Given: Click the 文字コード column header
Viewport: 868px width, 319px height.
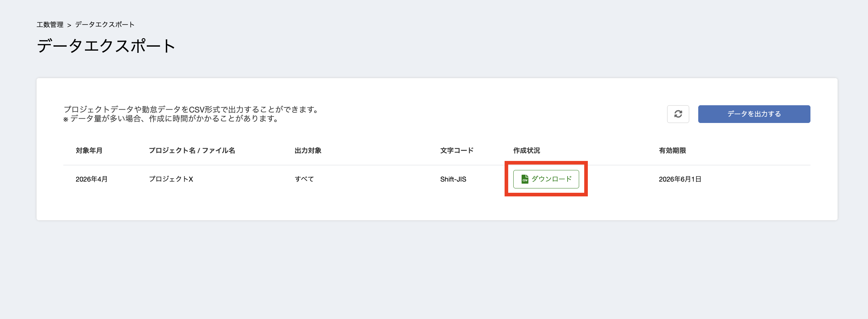Looking at the screenshot, I should (457, 150).
